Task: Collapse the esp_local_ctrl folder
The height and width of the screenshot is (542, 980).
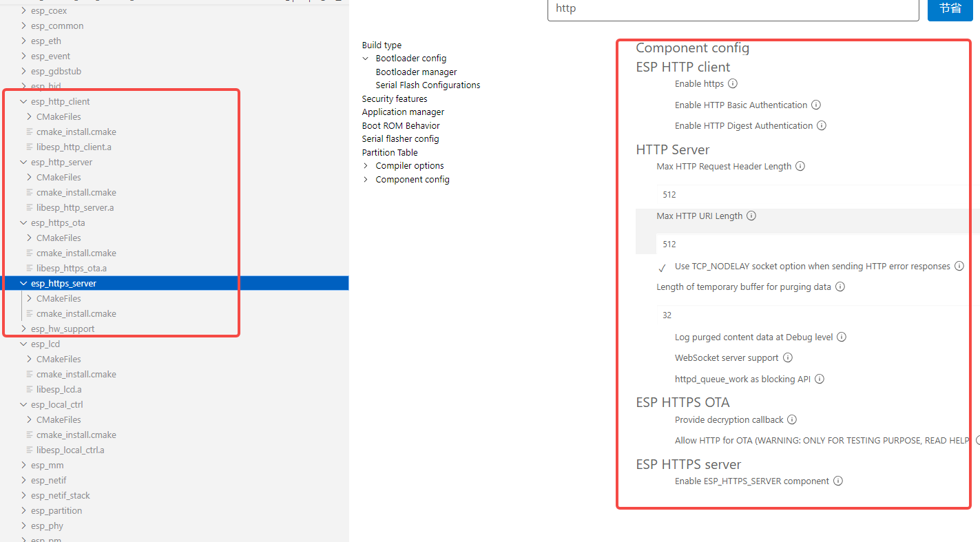Action: (x=24, y=404)
